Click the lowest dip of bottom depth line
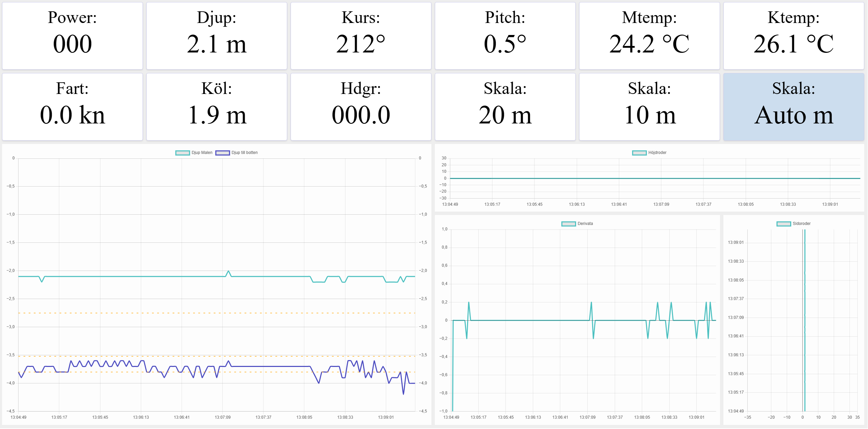Screen dimensions: 868x429 pos(403,394)
